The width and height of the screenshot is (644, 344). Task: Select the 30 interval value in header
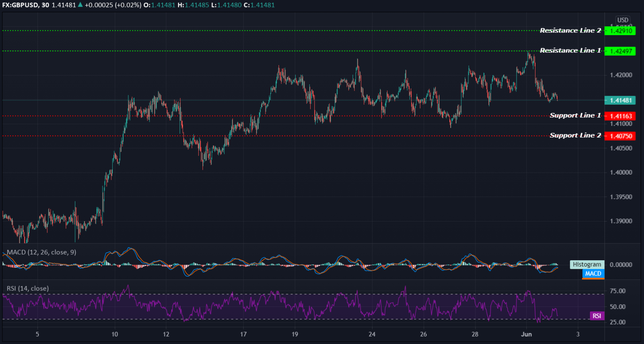45,5
